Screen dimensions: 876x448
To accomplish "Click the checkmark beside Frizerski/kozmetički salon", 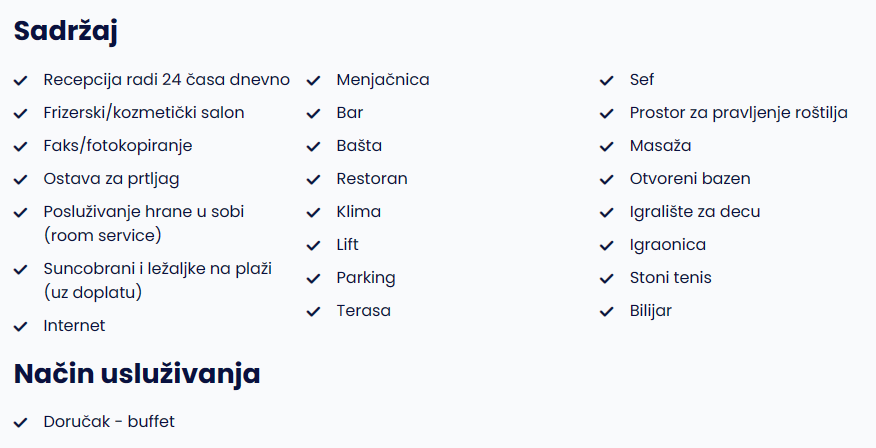I will pyautogui.click(x=21, y=113).
